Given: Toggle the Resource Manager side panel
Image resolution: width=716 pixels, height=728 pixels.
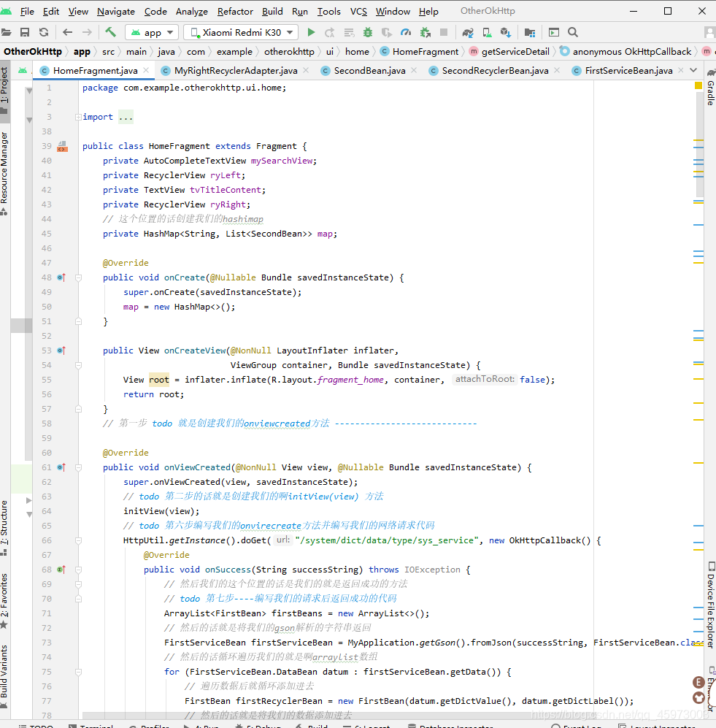Looking at the screenshot, I should tap(4, 173).
